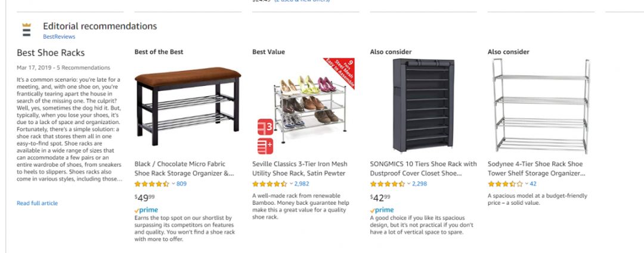Open the Read full article link
The width and height of the screenshot is (644, 253).
pos(37,203)
